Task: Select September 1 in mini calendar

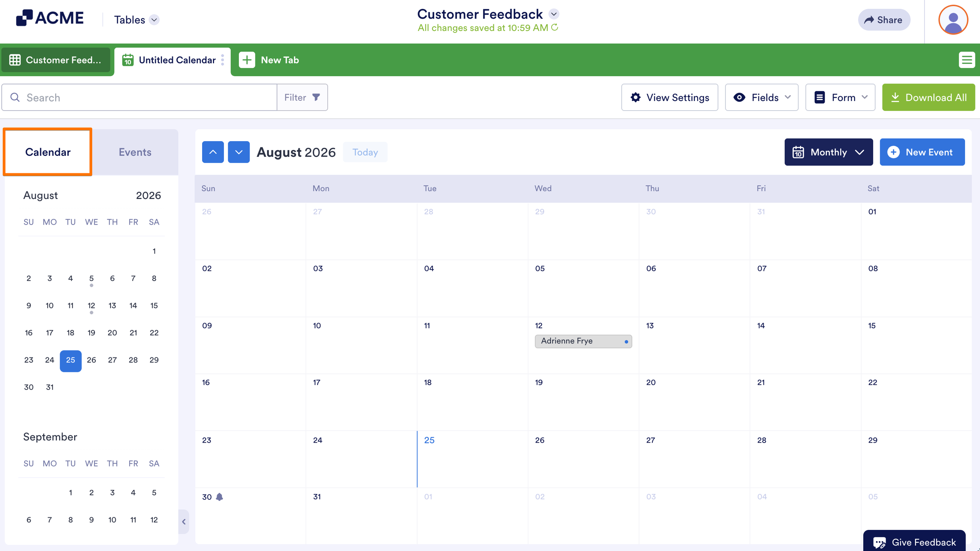Action: pos(70,492)
